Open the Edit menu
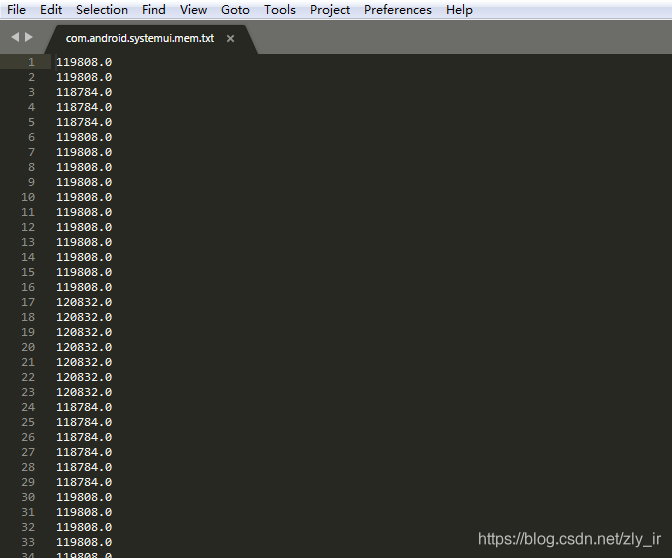 [x=51, y=9]
